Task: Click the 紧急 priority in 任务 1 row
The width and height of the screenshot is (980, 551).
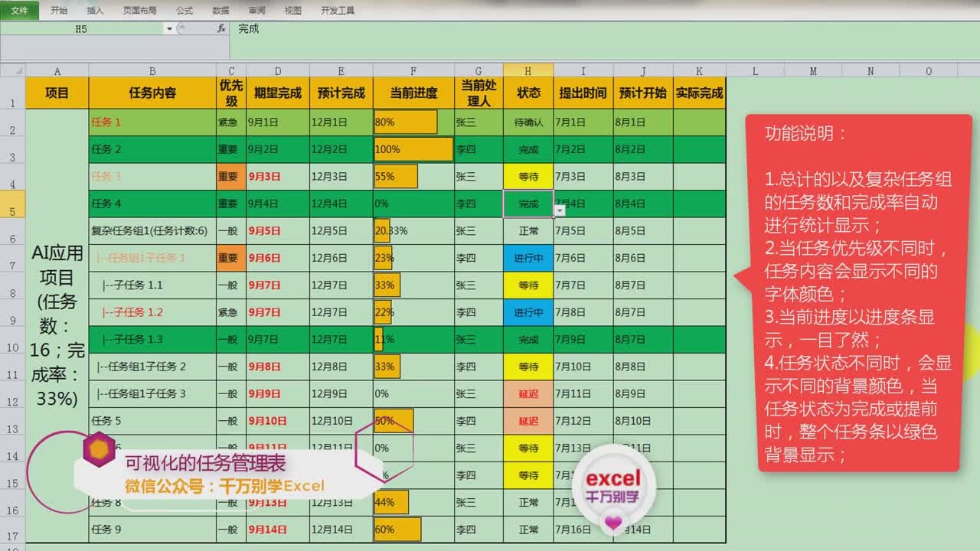Action: click(x=231, y=122)
